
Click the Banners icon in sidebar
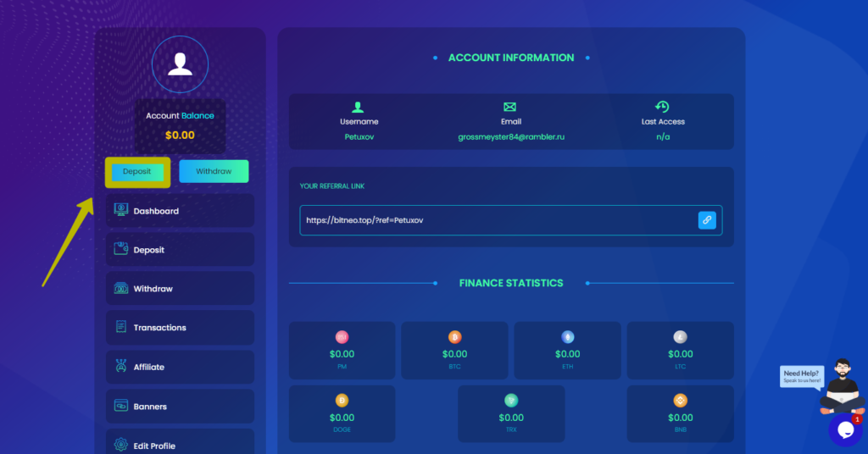[120, 406]
